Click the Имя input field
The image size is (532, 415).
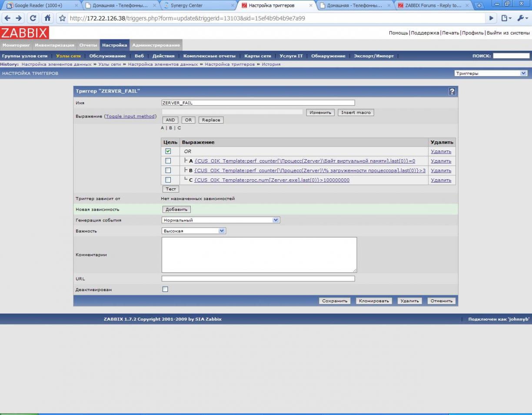click(x=258, y=103)
